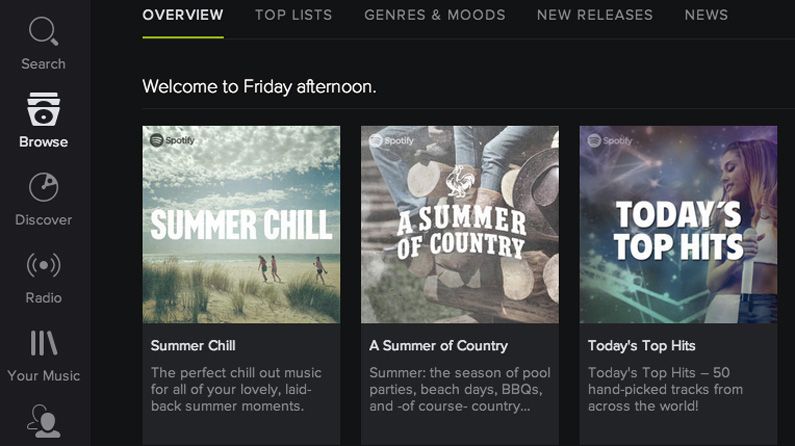Open the News tab
This screenshot has width=795, height=446.
click(x=706, y=15)
